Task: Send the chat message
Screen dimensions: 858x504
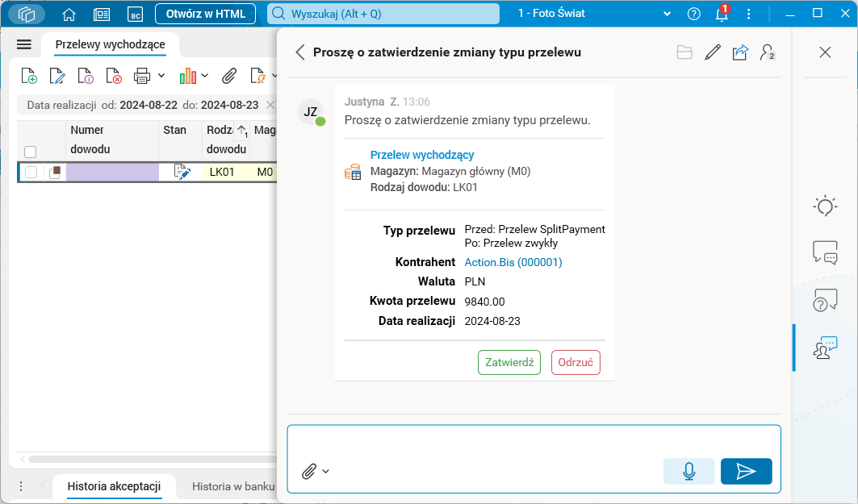Action: click(746, 471)
